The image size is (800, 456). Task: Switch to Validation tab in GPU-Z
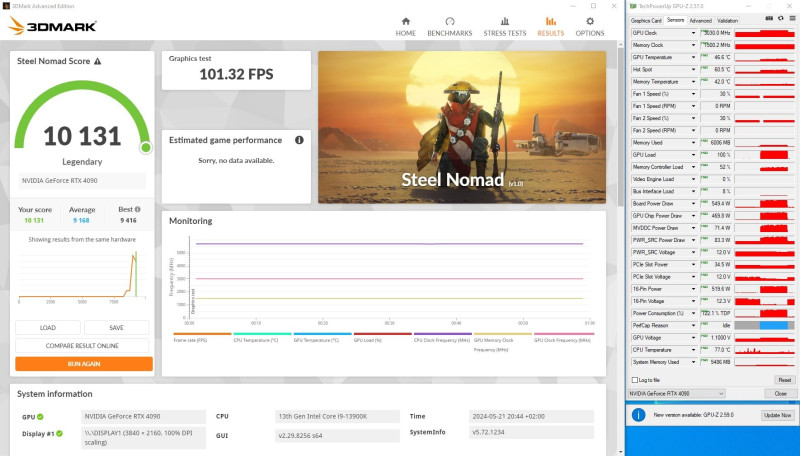click(x=727, y=21)
